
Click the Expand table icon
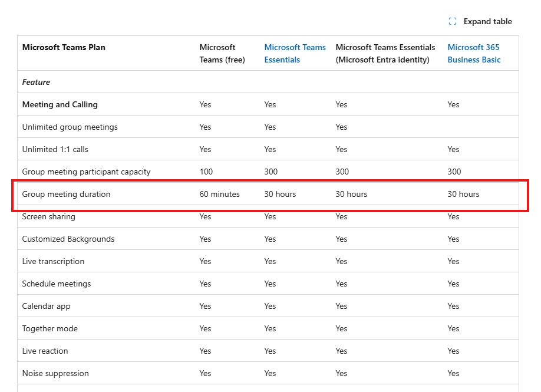pos(451,21)
